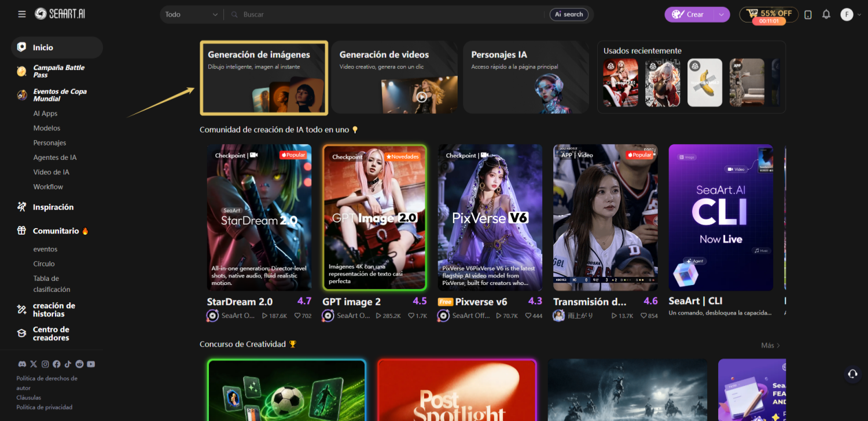Open Eventos de Copa Mundial
The height and width of the screenshot is (421, 868).
[x=57, y=95]
